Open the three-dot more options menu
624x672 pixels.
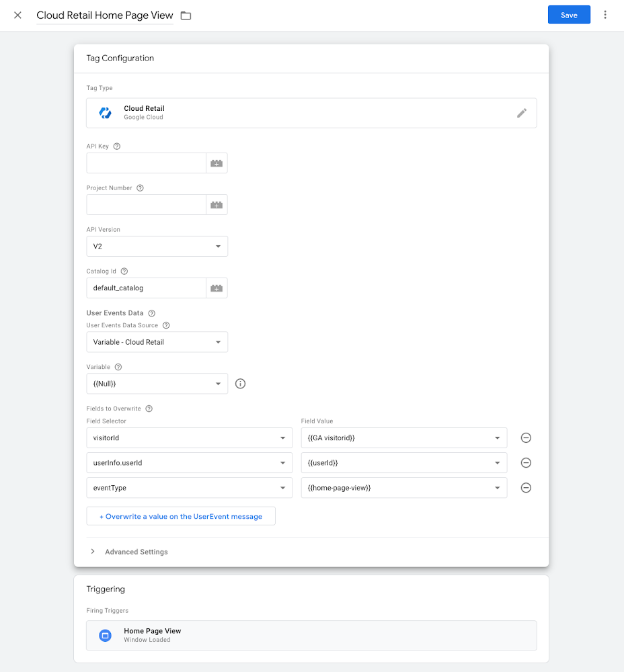coord(605,15)
